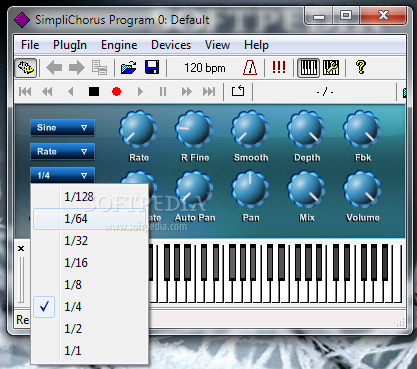The height and width of the screenshot is (369, 417).
Task: Click the purple diamond window icon
Action: click(22, 20)
